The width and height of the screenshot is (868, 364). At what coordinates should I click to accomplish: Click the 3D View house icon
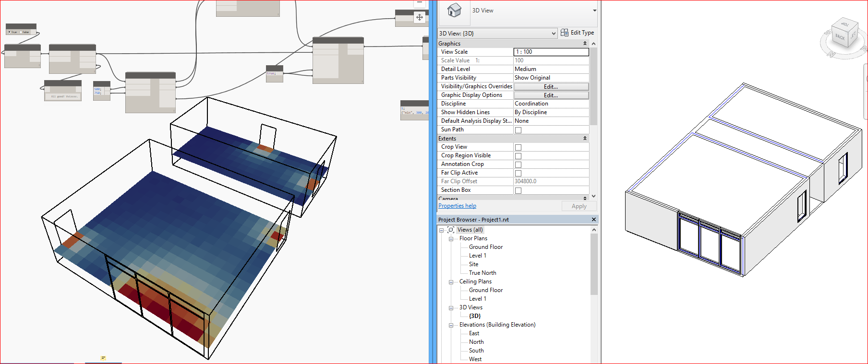[454, 11]
